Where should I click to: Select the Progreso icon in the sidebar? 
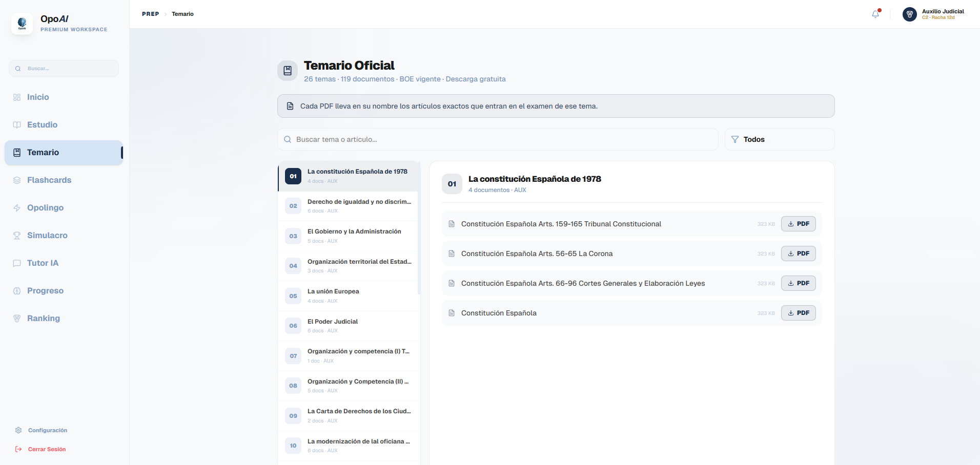point(17,290)
